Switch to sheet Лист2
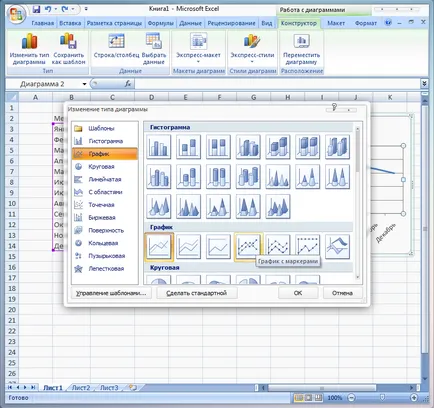 point(81,388)
